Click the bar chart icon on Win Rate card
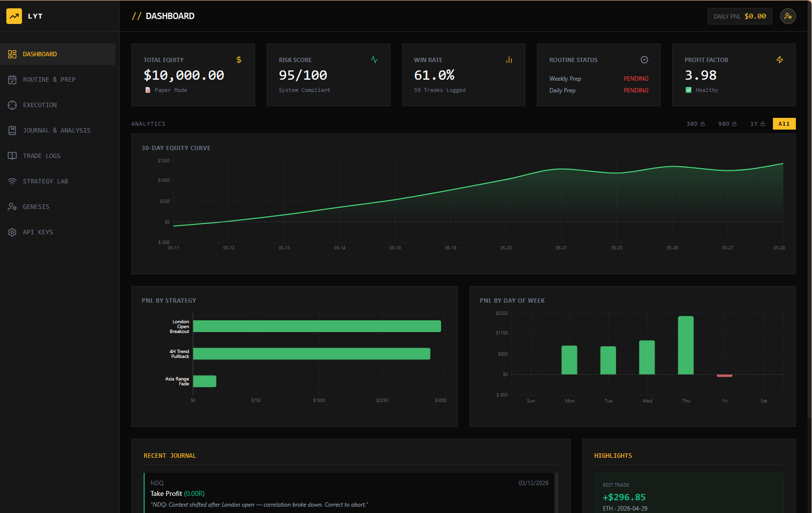The image size is (812, 513). click(509, 60)
